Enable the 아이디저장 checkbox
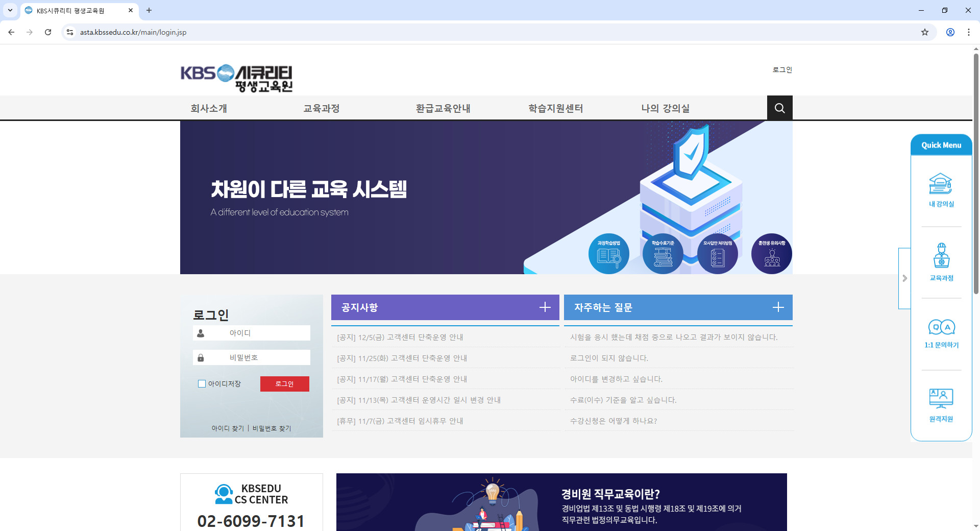 click(202, 383)
